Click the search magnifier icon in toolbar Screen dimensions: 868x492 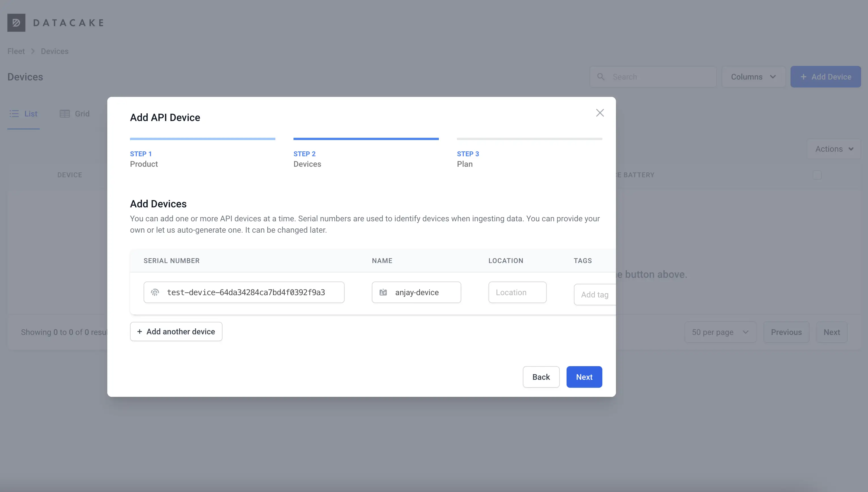[x=600, y=76]
